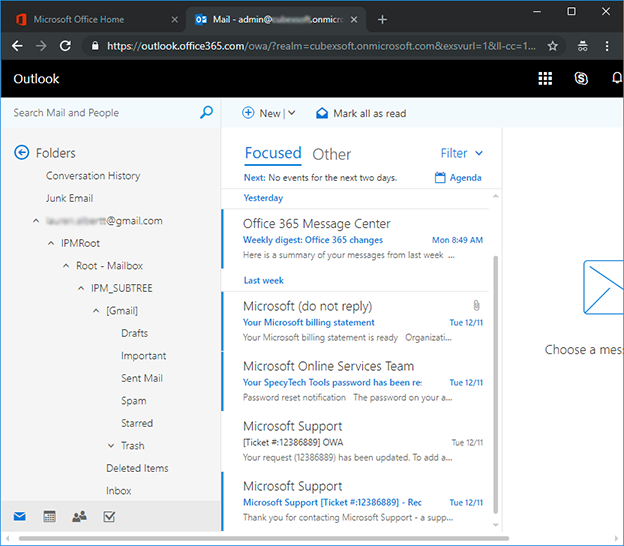
Task: Open the Office app launcher grid
Action: (x=545, y=78)
